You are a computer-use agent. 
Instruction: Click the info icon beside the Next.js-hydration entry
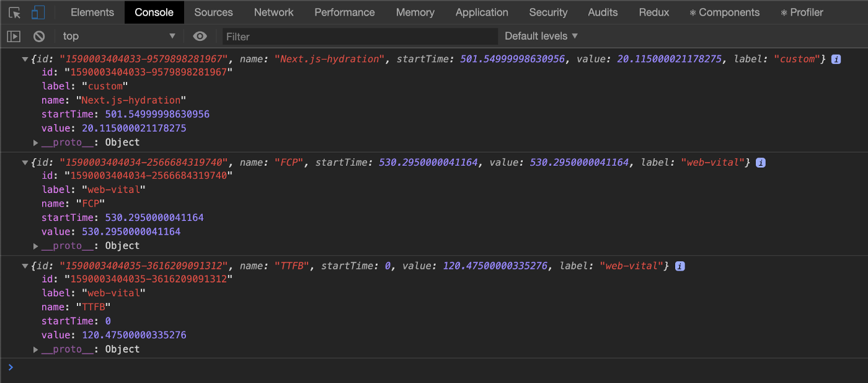[835, 58]
